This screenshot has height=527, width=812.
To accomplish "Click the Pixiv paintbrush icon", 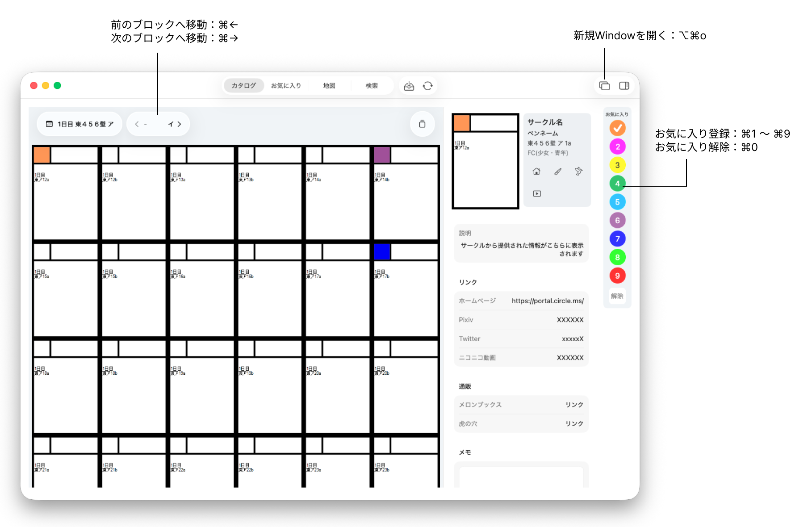I will pyautogui.click(x=558, y=171).
